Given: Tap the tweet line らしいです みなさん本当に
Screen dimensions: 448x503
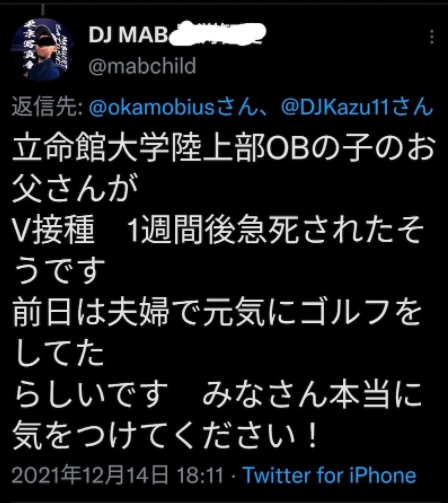Looking at the screenshot, I should [x=217, y=394].
